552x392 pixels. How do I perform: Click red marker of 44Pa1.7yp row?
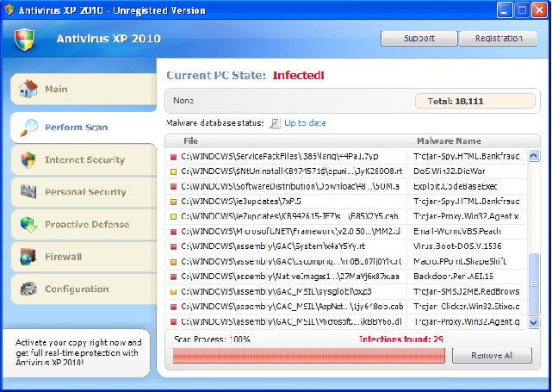[173, 157]
